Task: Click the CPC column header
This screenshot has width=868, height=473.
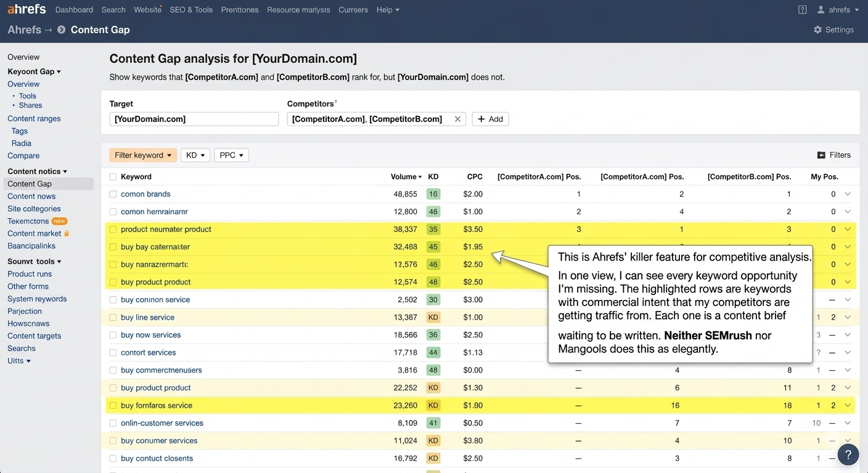Action: tap(475, 177)
